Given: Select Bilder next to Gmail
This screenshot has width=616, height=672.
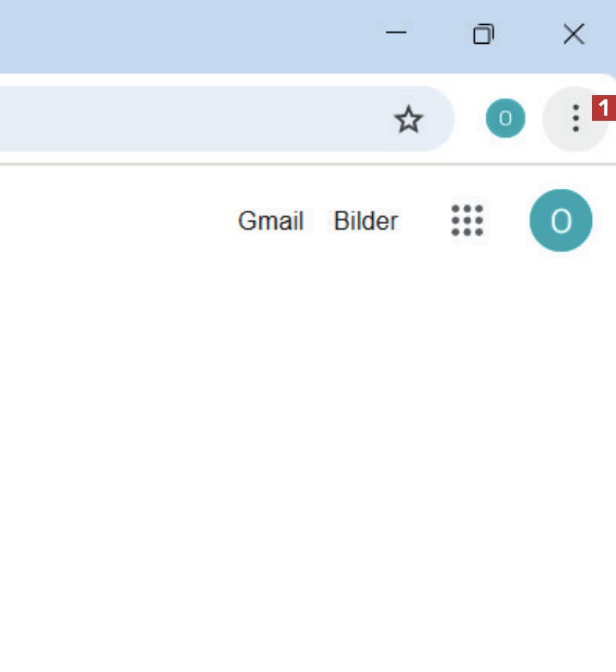Looking at the screenshot, I should 366,221.
